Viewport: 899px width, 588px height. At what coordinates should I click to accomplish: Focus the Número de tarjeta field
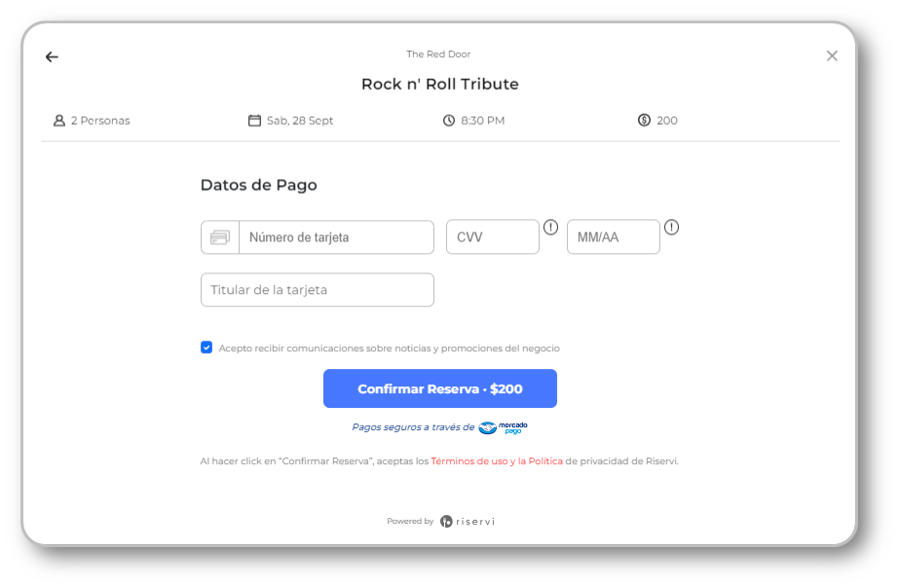click(335, 238)
